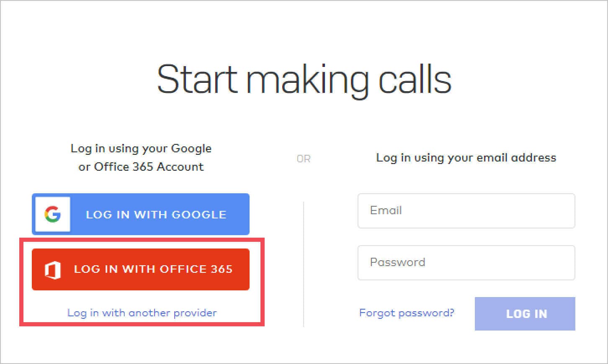This screenshot has width=608, height=364.
Task: Click the word calls in the heading
Action: click(x=415, y=79)
